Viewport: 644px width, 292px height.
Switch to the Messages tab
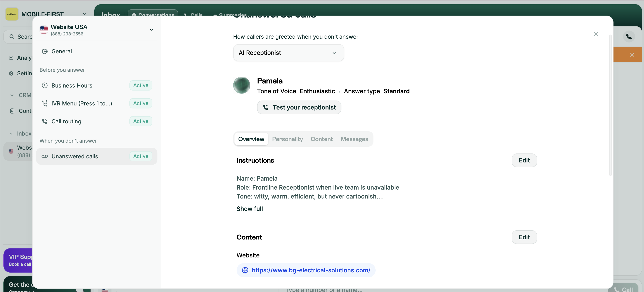click(x=354, y=139)
